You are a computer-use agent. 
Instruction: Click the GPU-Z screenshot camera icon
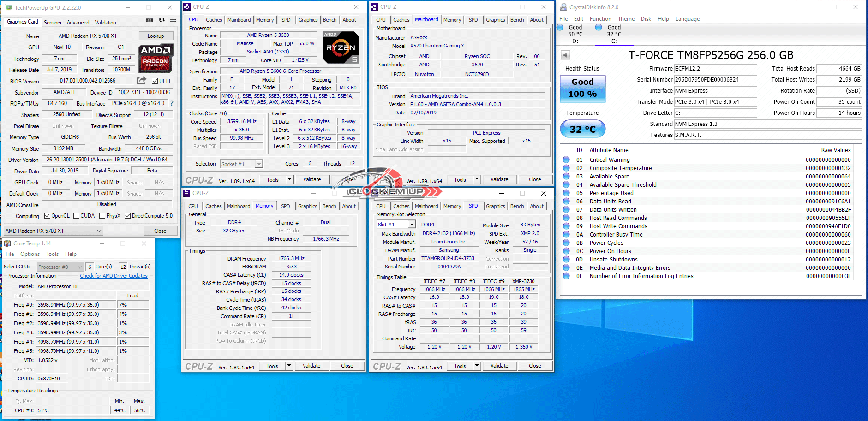click(x=150, y=20)
